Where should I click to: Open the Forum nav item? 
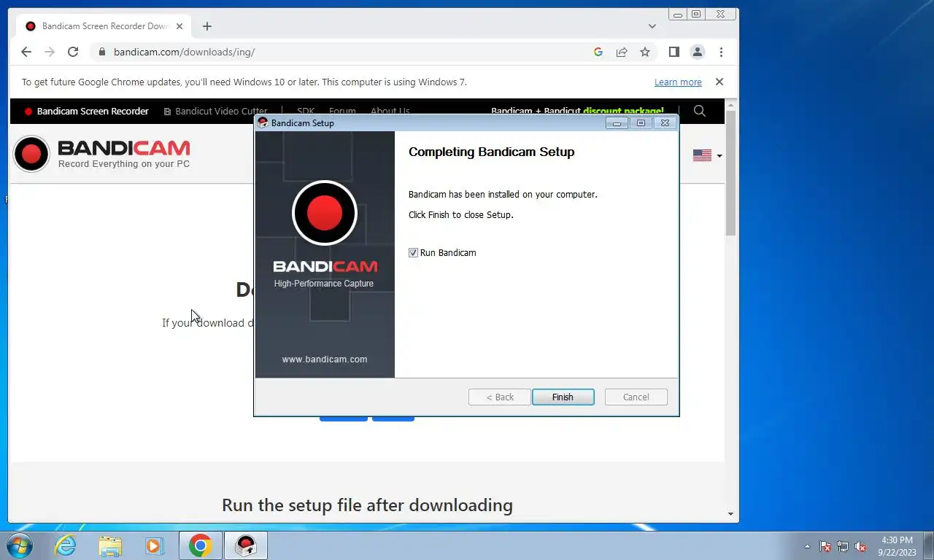pyautogui.click(x=342, y=112)
